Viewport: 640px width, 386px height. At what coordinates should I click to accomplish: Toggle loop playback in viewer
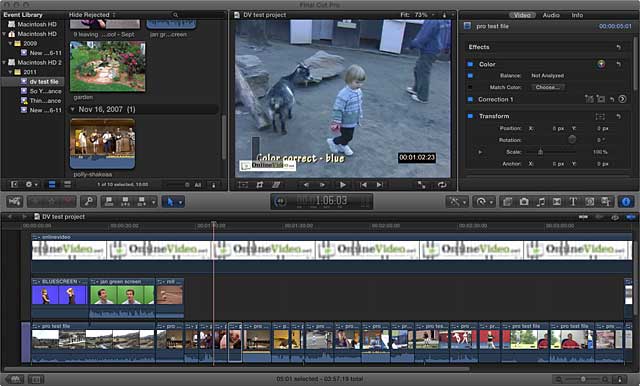[x=442, y=185]
